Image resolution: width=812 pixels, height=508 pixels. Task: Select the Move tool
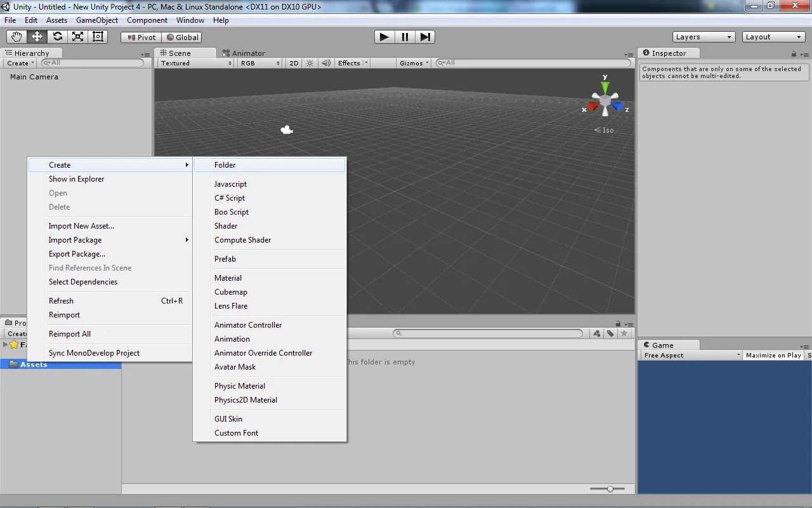pyautogui.click(x=37, y=37)
